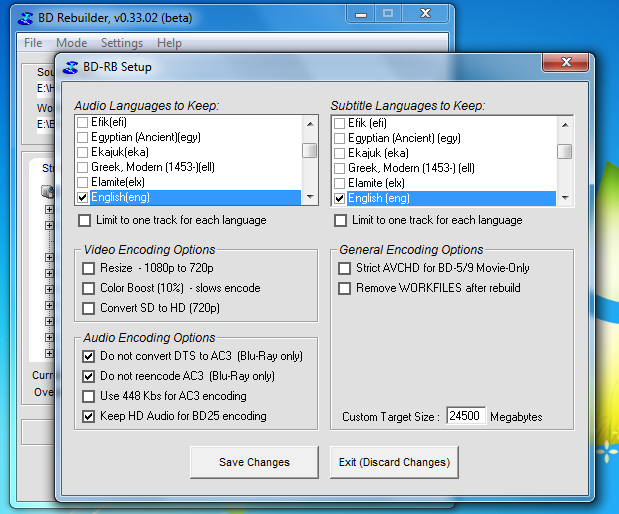
Task: Enable Strict AVCHD for BD-5/9 Movie-Only
Action: [x=344, y=268]
